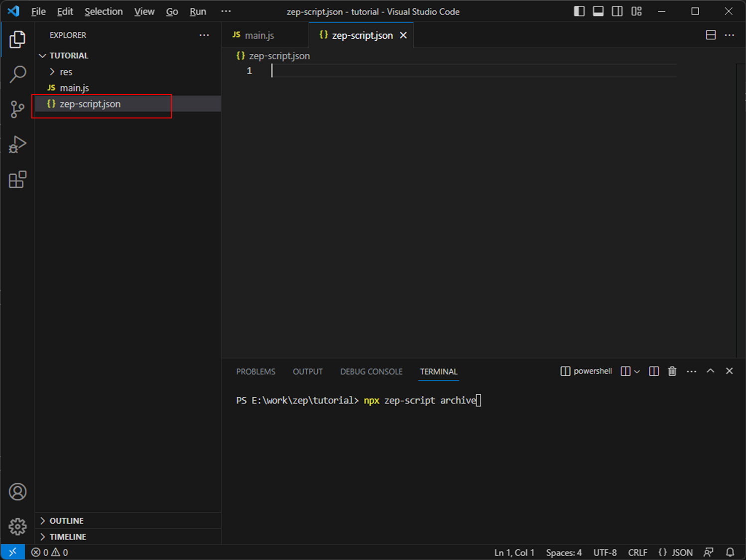Open the Edit menu

click(65, 11)
